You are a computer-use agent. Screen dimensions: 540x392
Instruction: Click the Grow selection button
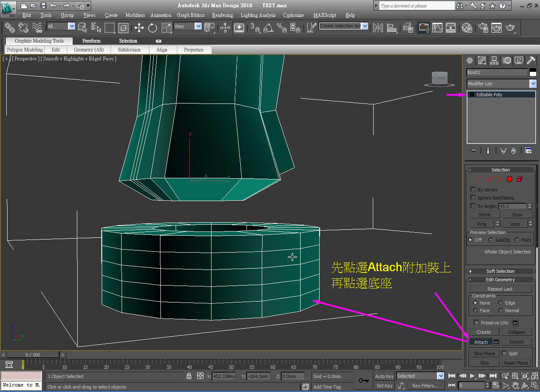tap(517, 215)
